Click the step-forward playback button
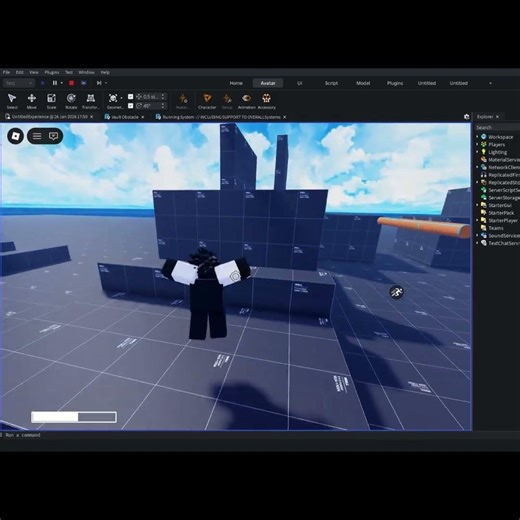The width and height of the screenshot is (520, 520). (x=99, y=83)
